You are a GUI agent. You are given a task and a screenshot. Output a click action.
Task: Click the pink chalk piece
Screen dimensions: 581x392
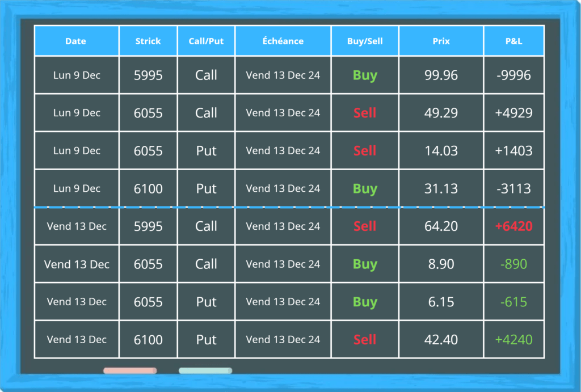point(130,370)
